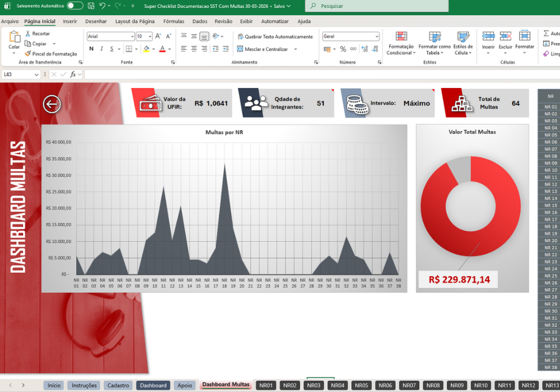Open the font color dropdown arrow
The image size is (560, 392).
(x=170, y=49)
